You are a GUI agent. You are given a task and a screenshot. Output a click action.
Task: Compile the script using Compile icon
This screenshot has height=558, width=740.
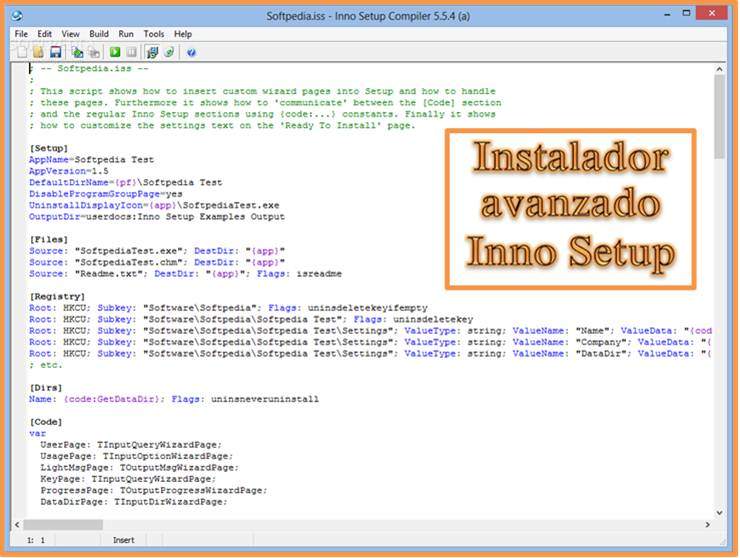coord(77,52)
